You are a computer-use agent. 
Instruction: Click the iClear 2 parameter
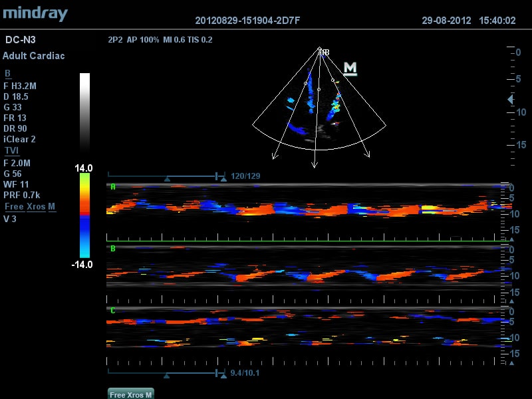(x=20, y=140)
